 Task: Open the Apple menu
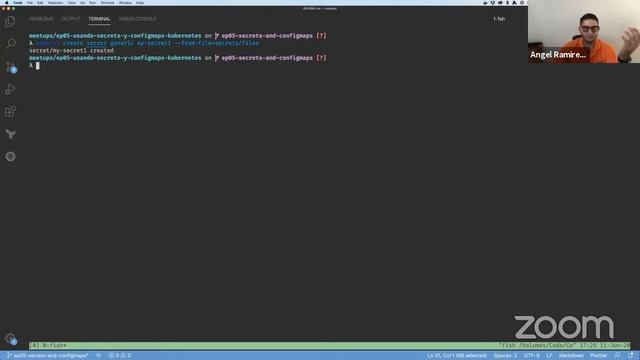7,3
